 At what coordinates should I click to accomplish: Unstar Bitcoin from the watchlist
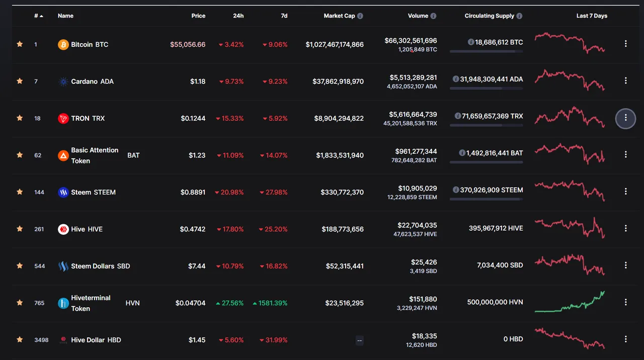click(x=20, y=44)
